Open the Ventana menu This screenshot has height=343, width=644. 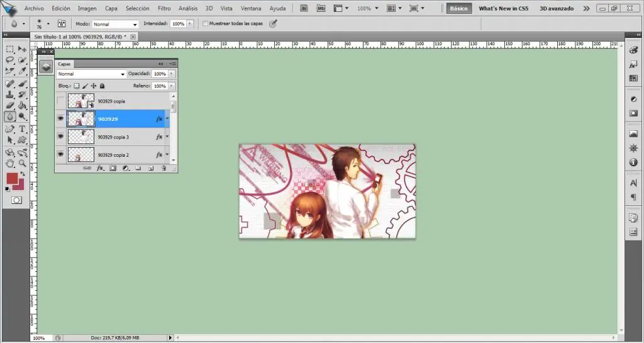click(250, 8)
